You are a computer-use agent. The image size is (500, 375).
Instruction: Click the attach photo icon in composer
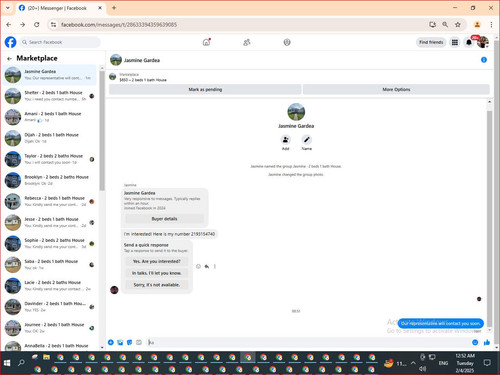pos(120,342)
